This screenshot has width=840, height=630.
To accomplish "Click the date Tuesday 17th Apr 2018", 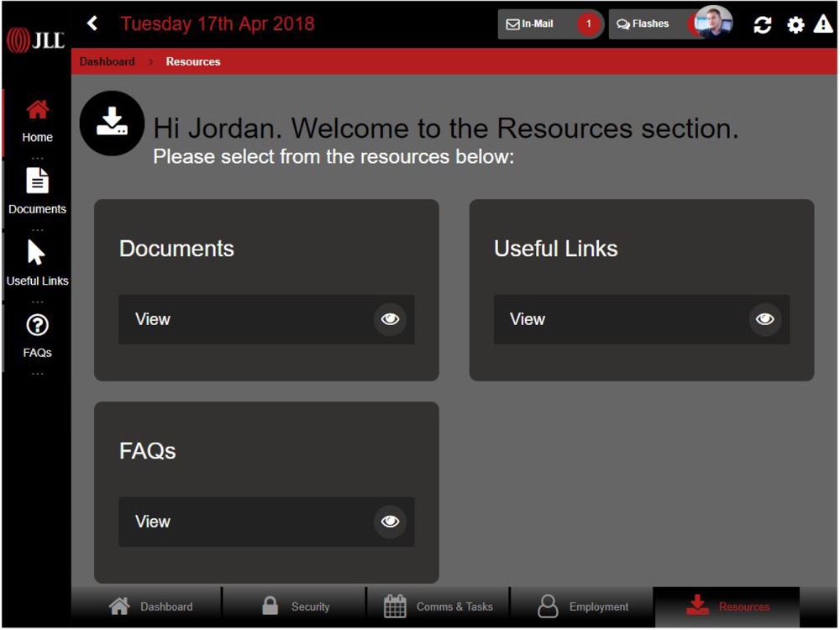I will pos(217,24).
